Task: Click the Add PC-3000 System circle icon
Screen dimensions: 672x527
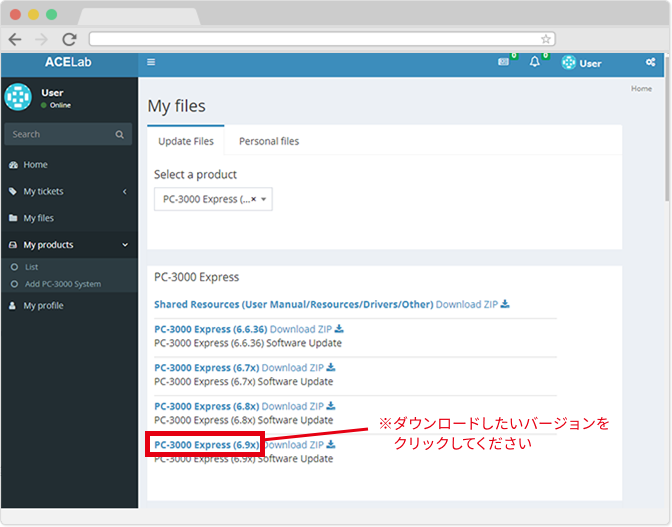Action: (x=14, y=284)
